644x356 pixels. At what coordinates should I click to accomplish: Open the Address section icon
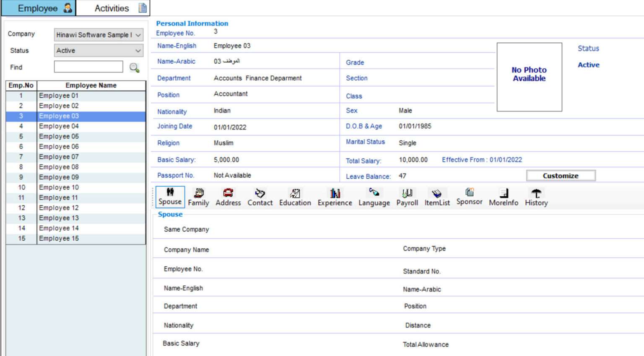tap(228, 193)
